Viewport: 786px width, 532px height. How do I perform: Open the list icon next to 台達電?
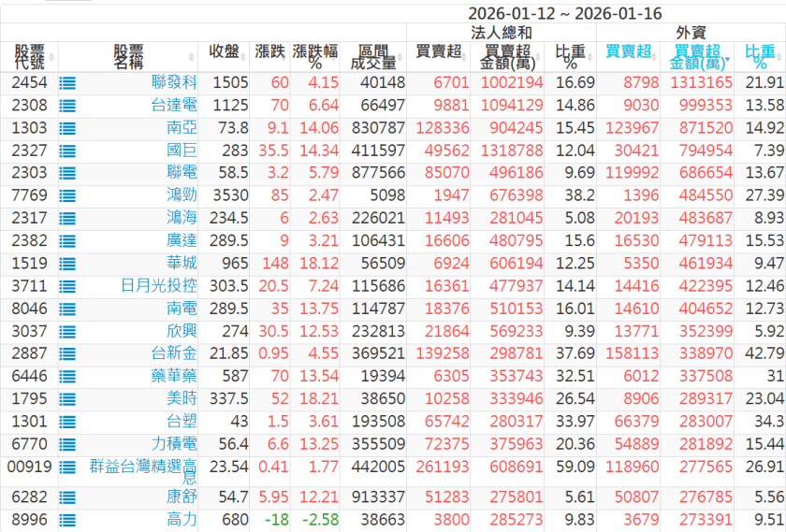pos(67,106)
